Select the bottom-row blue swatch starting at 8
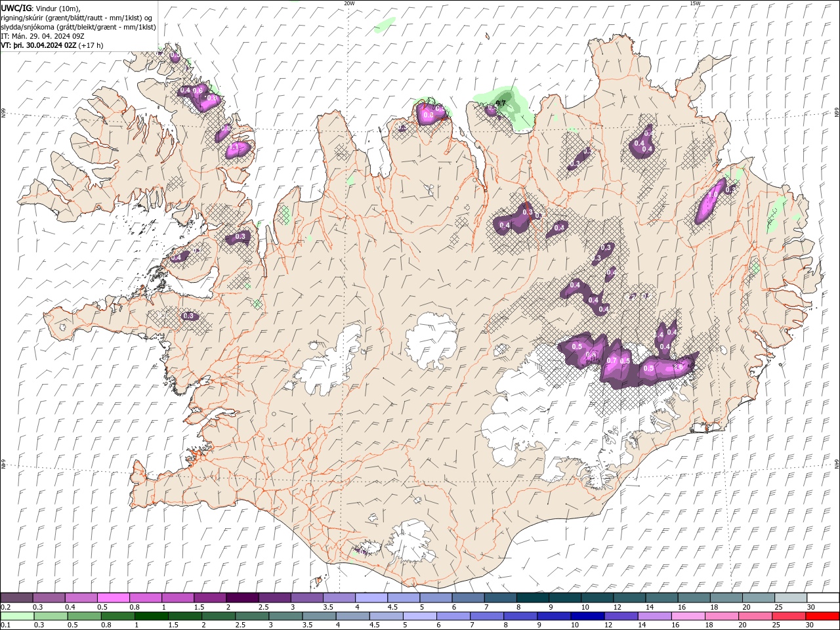Viewport: 840px width, 630px height. tap(520, 616)
